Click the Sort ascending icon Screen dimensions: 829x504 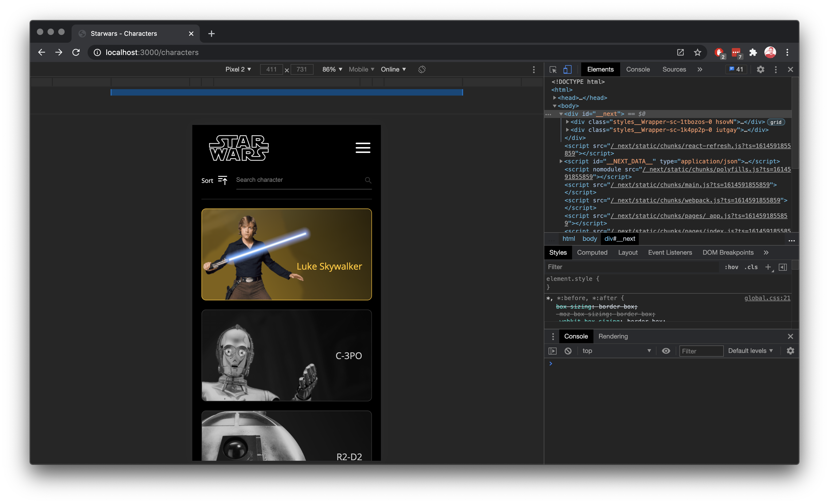click(x=223, y=180)
